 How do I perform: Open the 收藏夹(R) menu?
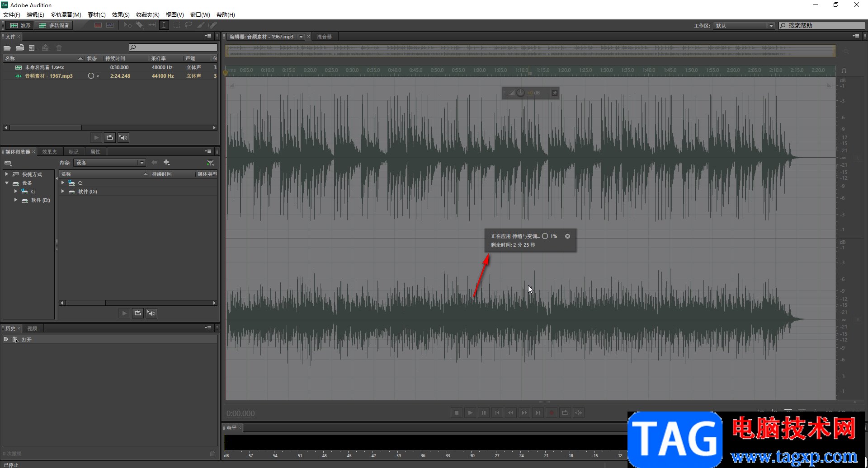tap(148, 15)
